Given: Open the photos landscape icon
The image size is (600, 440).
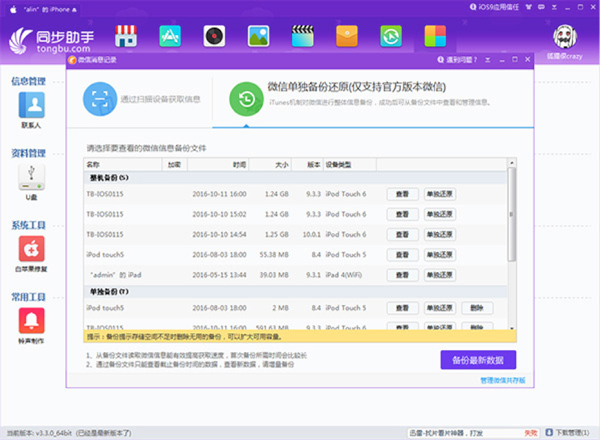Looking at the screenshot, I should point(259,36).
